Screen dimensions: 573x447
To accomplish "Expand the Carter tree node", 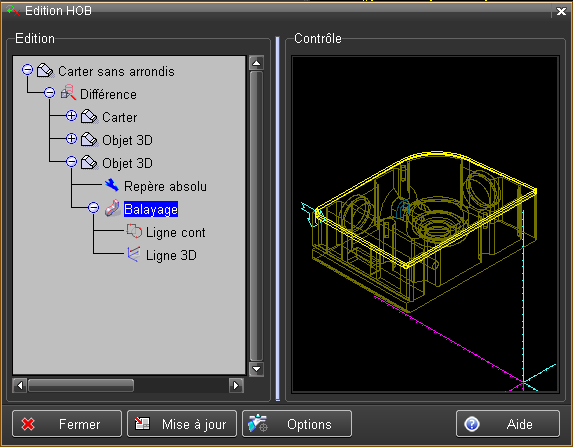I will point(71,116).
